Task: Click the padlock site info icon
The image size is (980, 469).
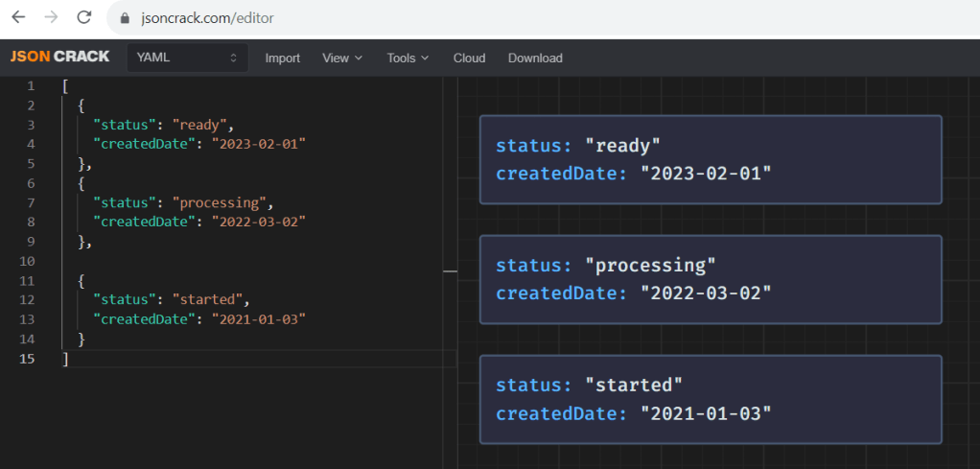Action: point(123,18)
